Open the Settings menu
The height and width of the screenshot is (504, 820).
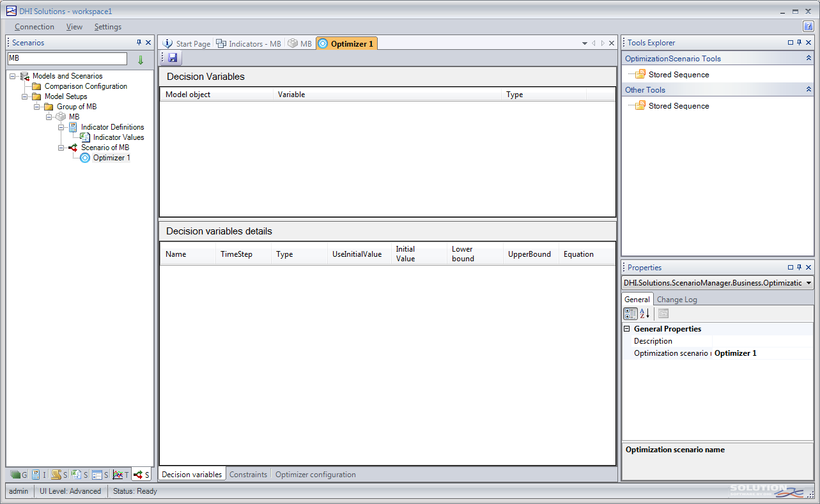(108, 27)
